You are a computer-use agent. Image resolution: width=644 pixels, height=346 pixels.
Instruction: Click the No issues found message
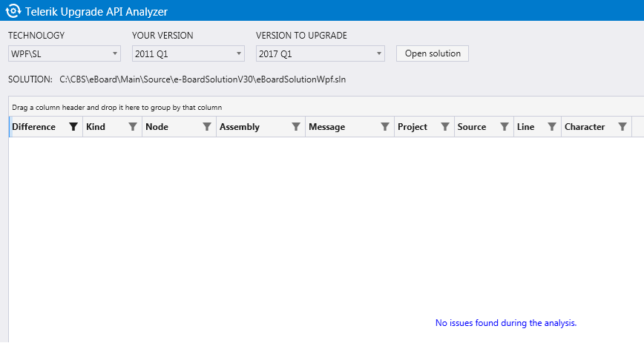pos(506,323)
